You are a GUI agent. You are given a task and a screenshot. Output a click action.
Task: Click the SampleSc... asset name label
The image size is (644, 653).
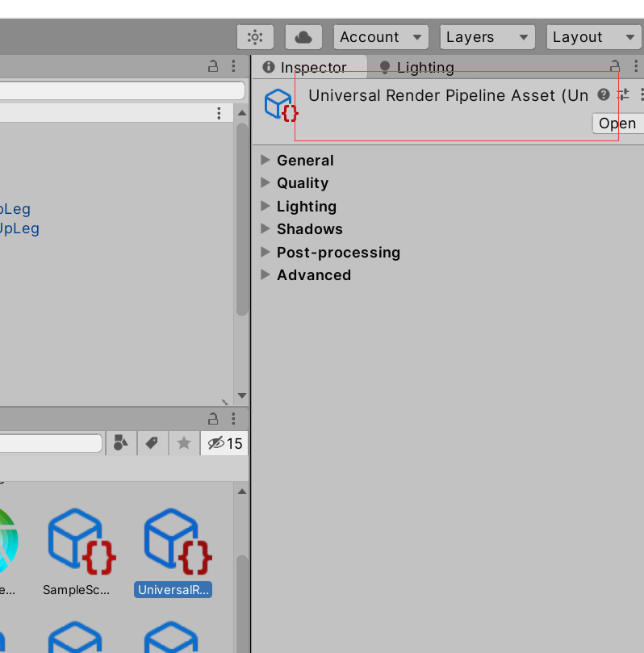click(x=76, y=590)
